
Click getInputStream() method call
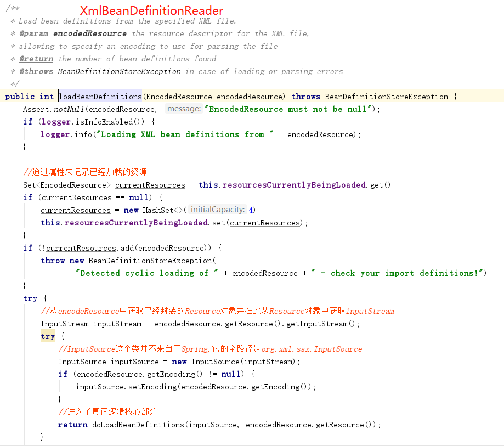click(x=320, y=324)
